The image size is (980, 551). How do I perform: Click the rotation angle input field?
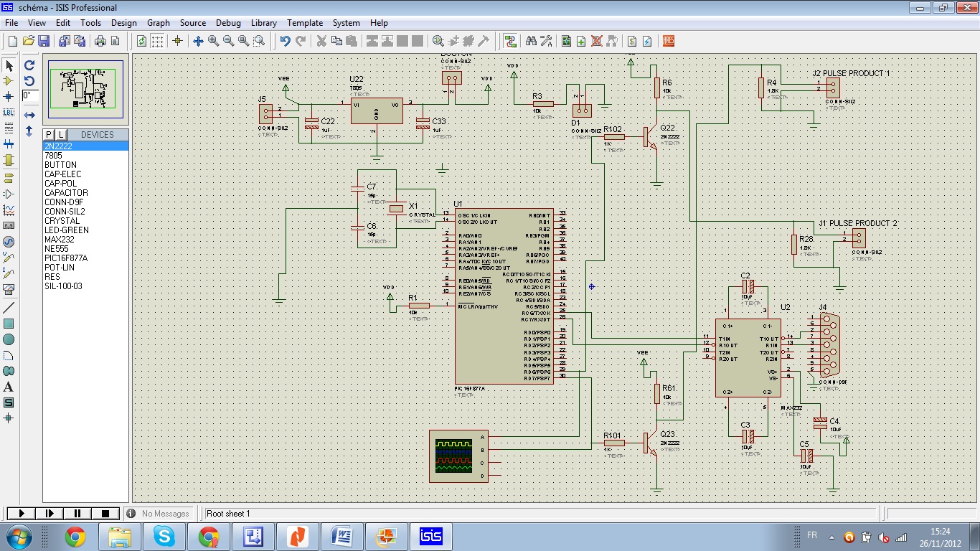click(30, 95)
